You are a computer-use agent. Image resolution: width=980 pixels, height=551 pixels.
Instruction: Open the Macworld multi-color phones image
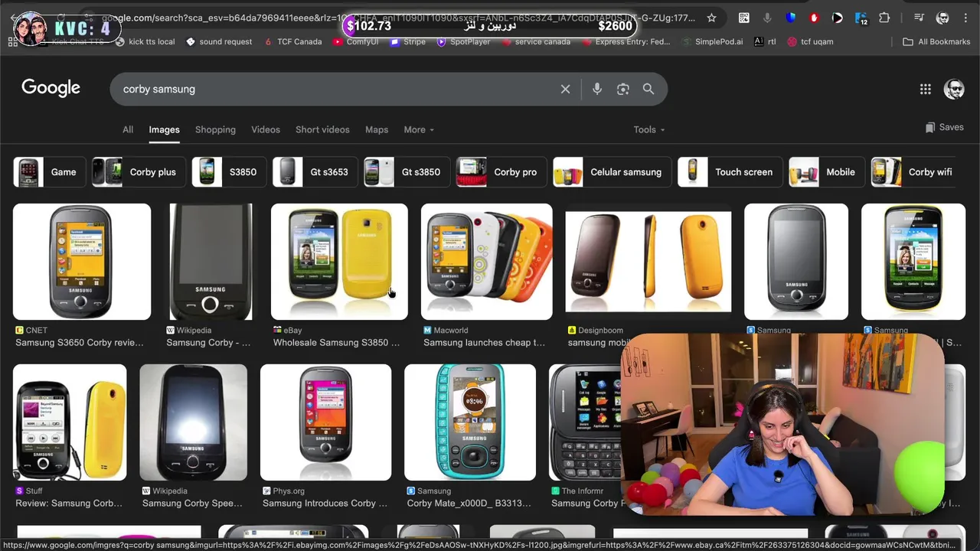(486, 262)
